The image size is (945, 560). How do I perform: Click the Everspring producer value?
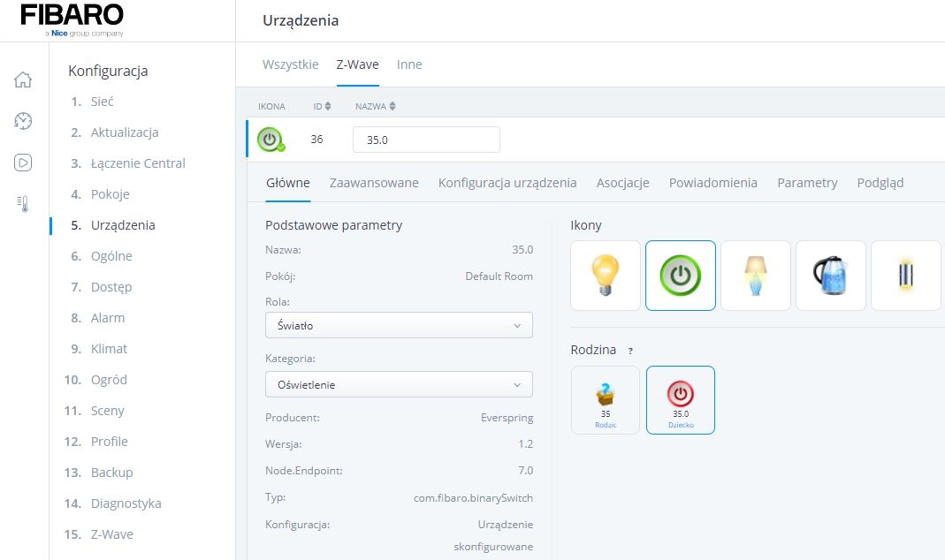point(507,418)
